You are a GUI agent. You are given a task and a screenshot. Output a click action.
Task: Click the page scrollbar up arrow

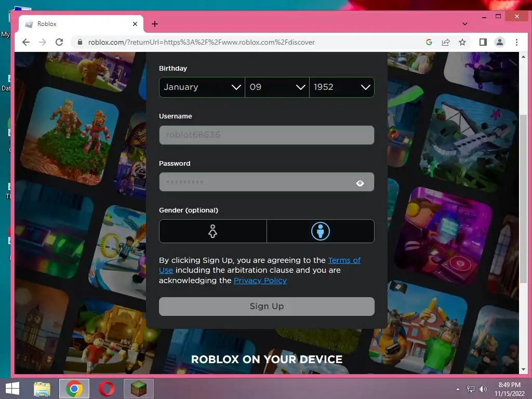click(523, 57)
